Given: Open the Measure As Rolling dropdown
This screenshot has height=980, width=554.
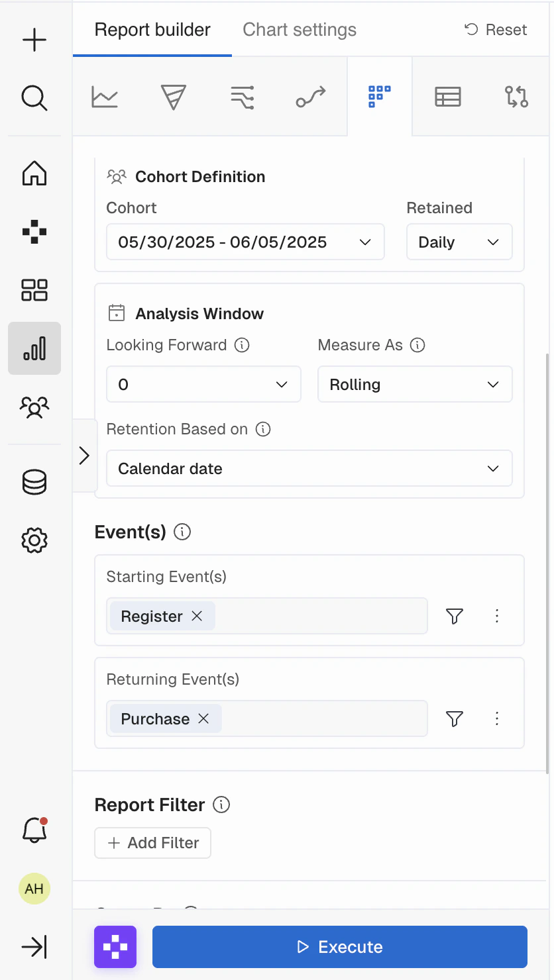Looking at the screenshot, I should [415, 385].
